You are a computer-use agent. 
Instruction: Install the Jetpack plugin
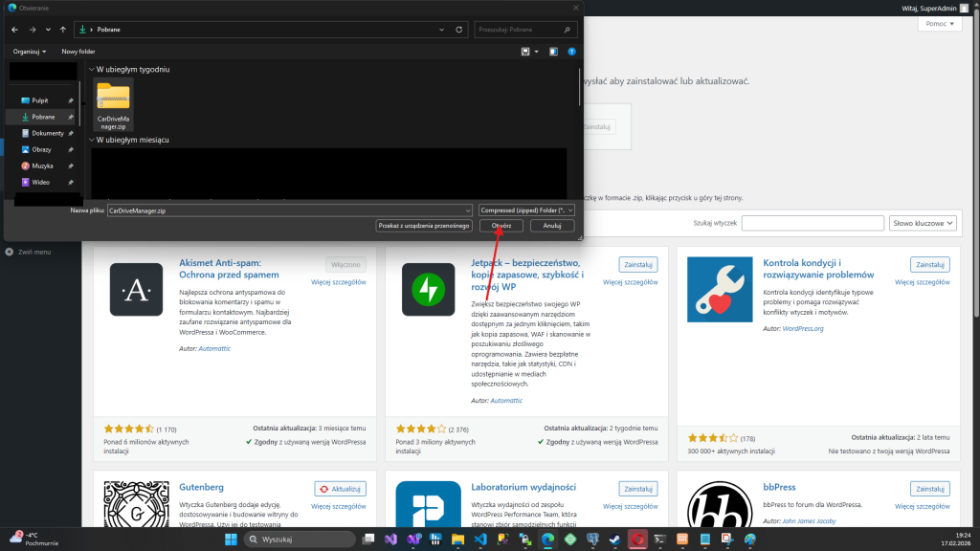[637, 264]
